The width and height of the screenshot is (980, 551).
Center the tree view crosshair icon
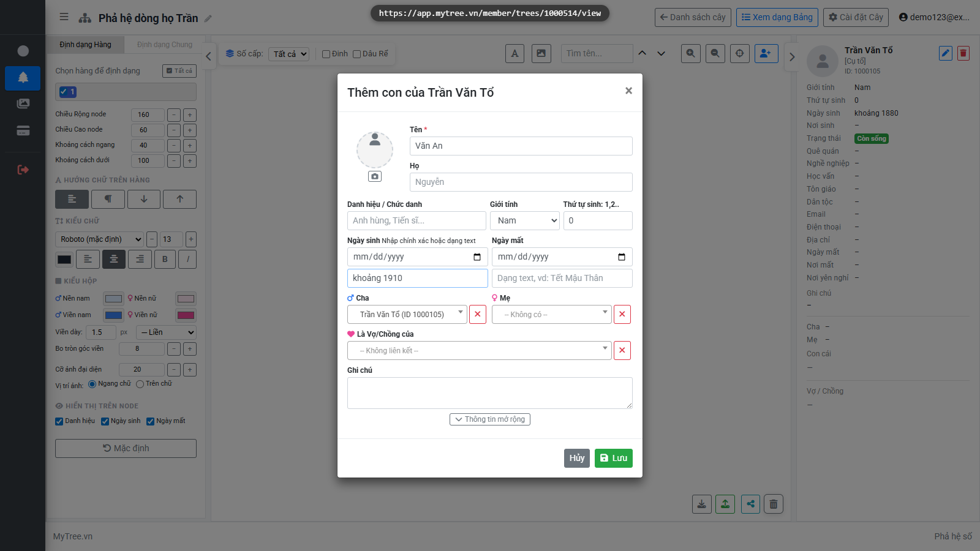pyautogui.click(x=740, y=53)
